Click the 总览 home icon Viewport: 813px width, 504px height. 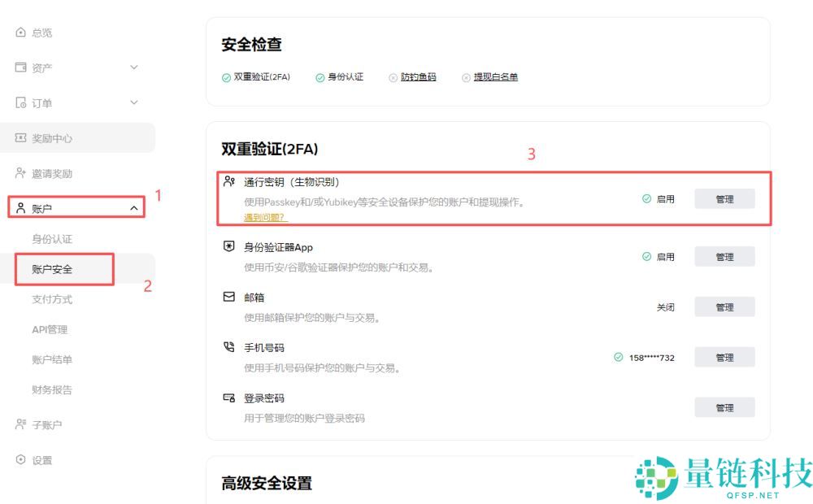19,32
